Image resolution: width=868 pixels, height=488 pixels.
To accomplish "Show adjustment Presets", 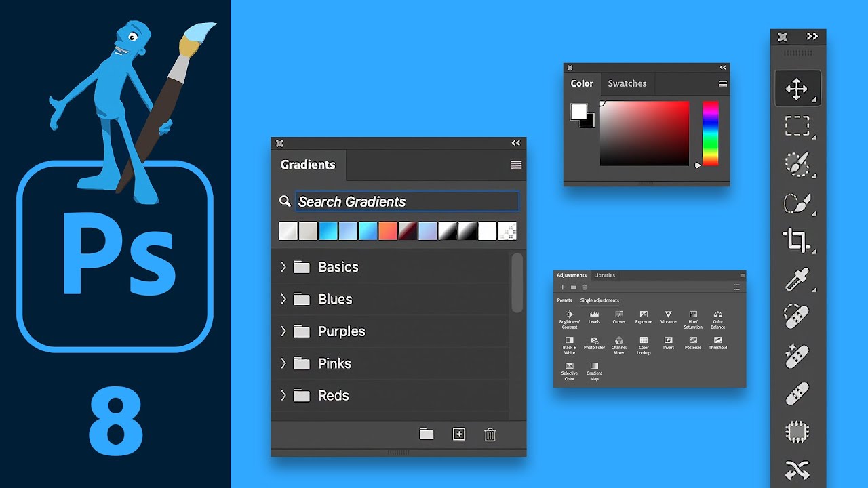I will (565, 300).
